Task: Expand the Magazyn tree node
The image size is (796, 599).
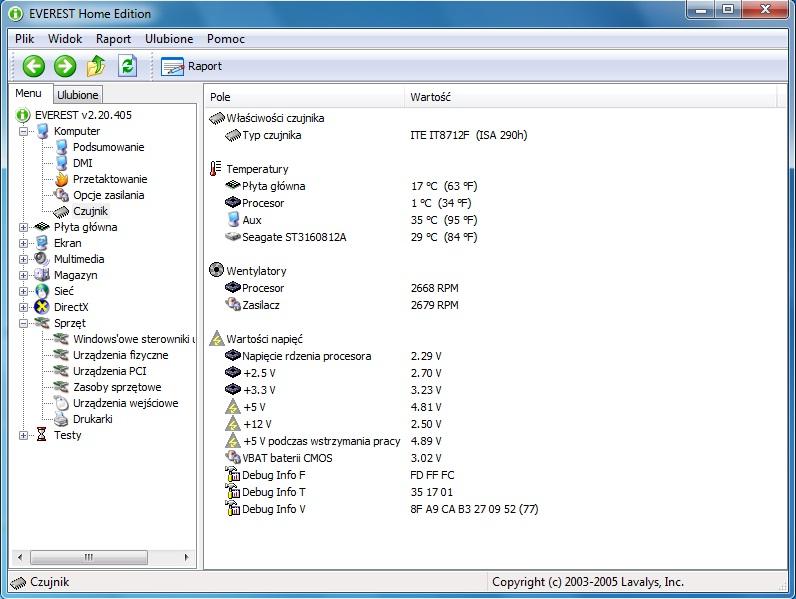Action: pos(23,275)
